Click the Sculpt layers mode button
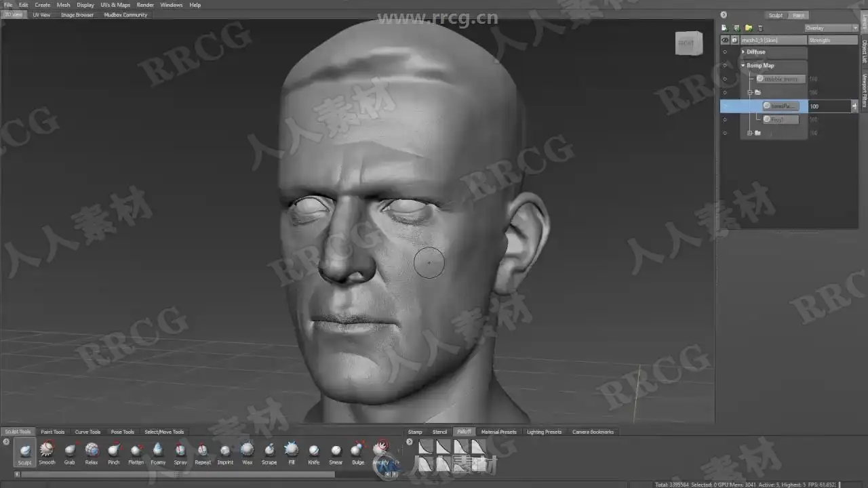The width and height of the screenshot is (868, 488). [x=775, y=15]
